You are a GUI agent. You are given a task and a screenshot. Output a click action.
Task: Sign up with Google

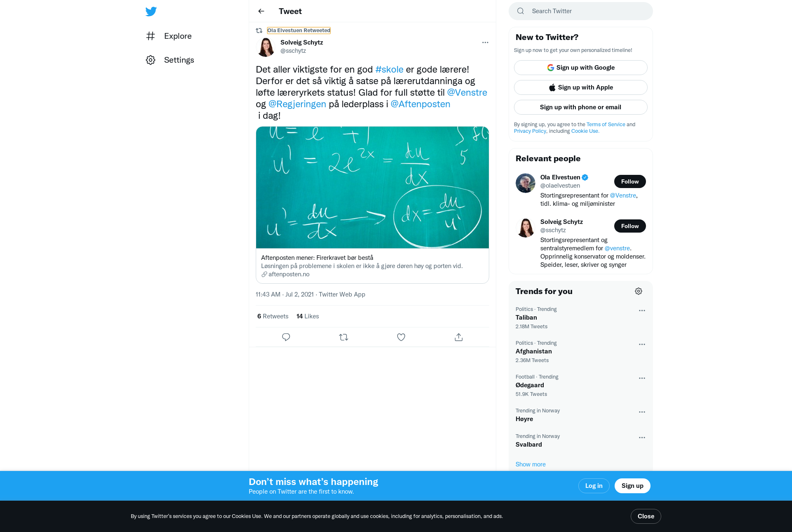coord(581,68)
